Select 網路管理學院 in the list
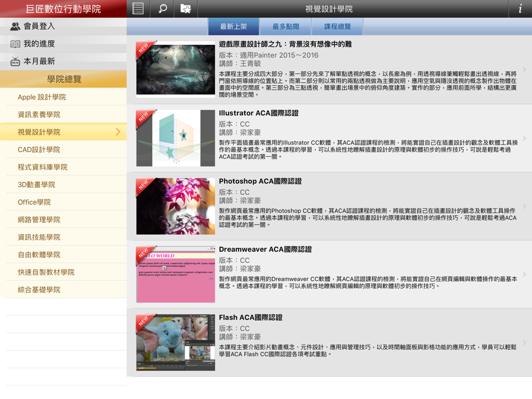The width and height of the screenshot is (532, 399). coord(63,220)
